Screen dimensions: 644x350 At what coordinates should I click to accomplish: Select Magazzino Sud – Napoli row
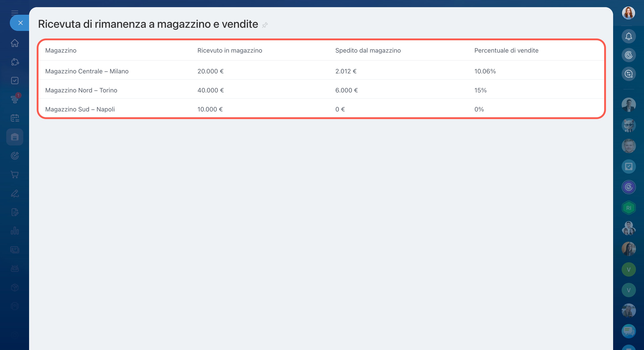pos(80,109)
